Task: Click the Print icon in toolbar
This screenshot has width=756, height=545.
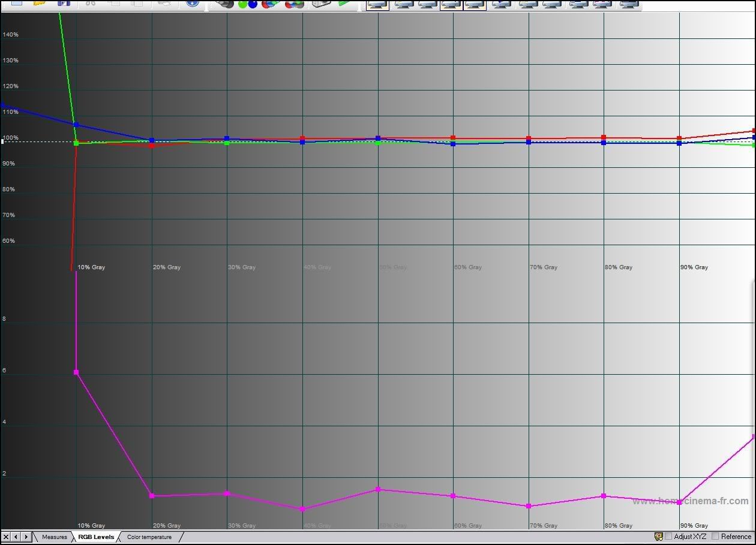Action: pos(164,3)
